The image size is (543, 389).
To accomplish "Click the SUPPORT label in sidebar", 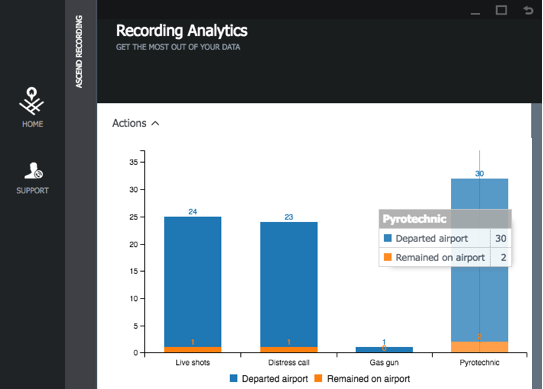I will pyautogui.click(x=33, y=191).
